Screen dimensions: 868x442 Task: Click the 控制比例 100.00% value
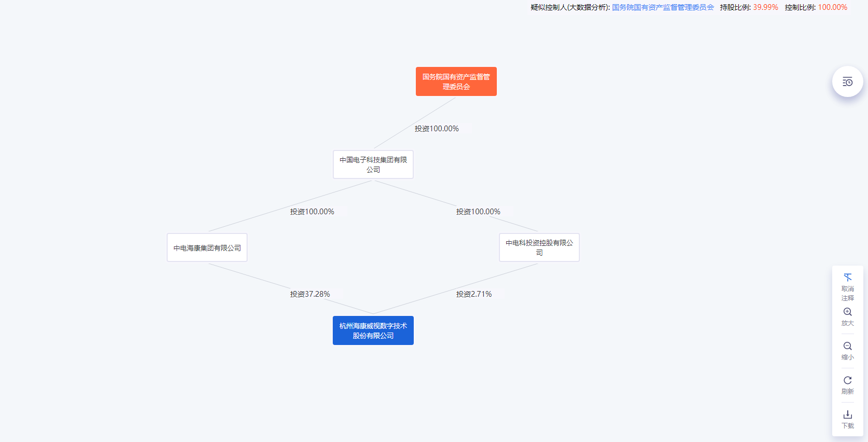[833, 7]
